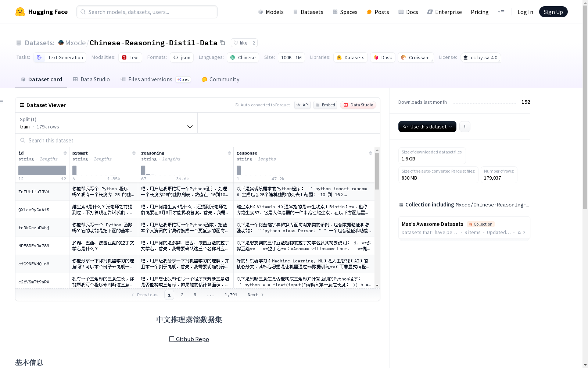Viewport: 588px width, 368px height.
Task: Click the cc-by-sa-4.0 license tag
Action: coord(480,57)
